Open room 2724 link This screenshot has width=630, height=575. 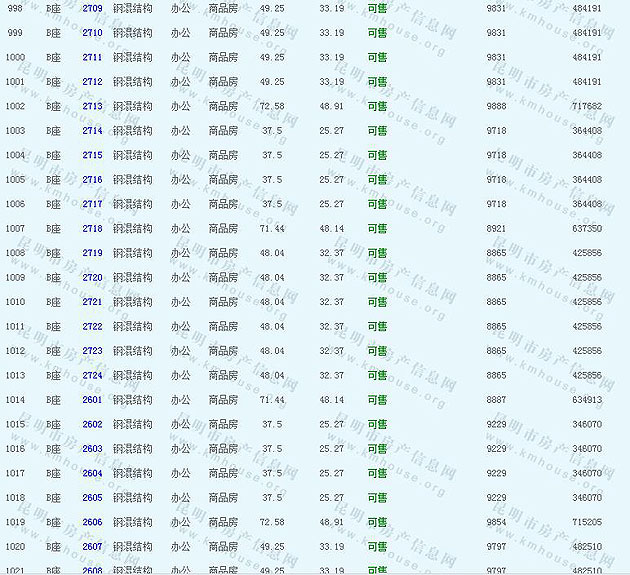coord(92,376)
